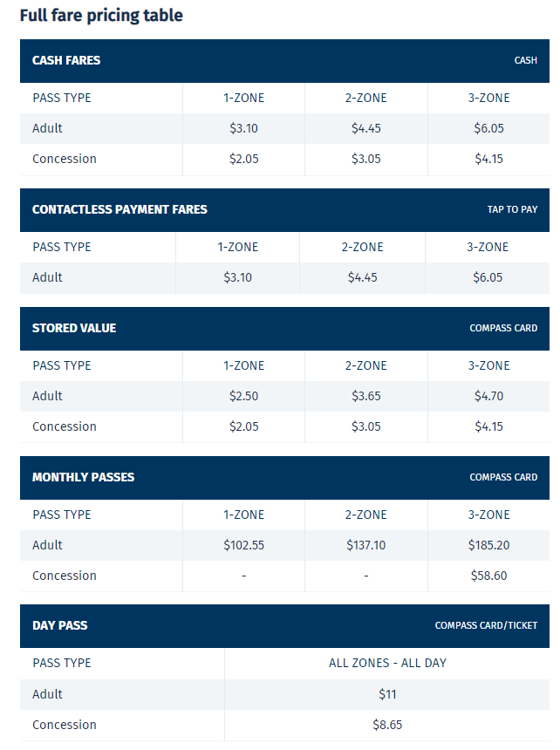Click the Adult 2-Zone monthly pass $137.10

click(365, 545)
